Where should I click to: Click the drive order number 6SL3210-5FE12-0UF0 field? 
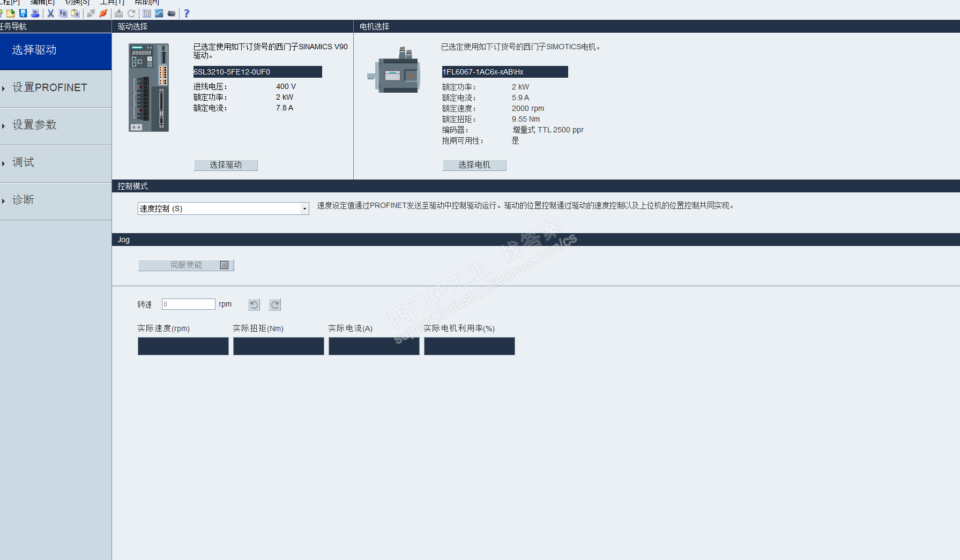coord(258,72)
